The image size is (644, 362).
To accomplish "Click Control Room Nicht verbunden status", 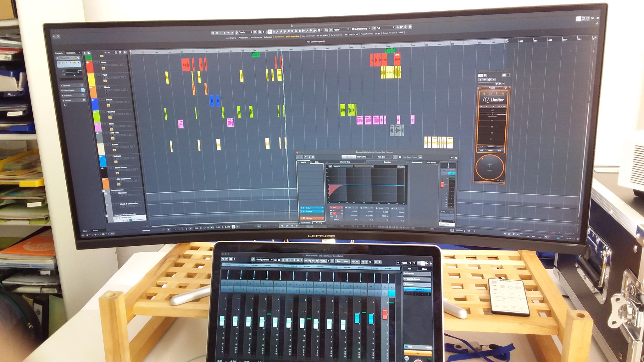I will [x=287, y=36].
